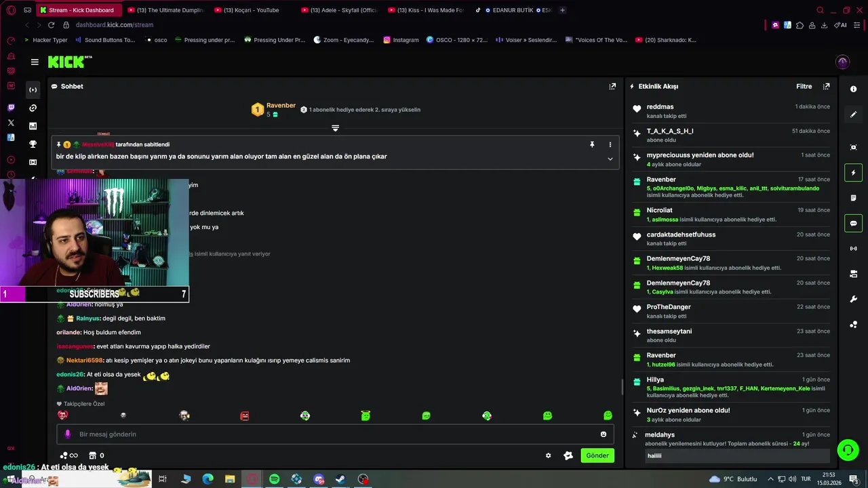Collapse the leaderboard handle below Ravenber

335,128
